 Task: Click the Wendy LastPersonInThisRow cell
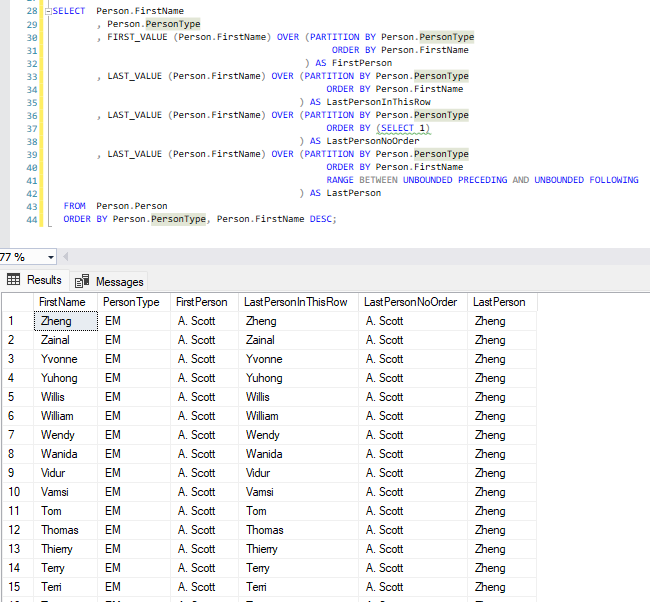click(299, 435)
